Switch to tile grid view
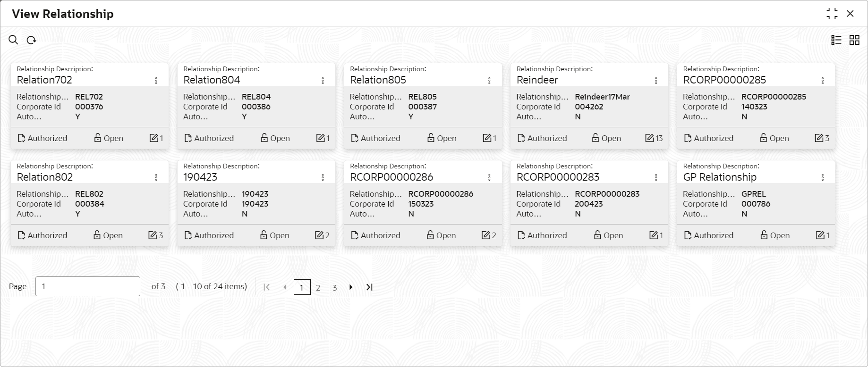The height and width of the screenshot is (367, 868). tap(854, 40)
